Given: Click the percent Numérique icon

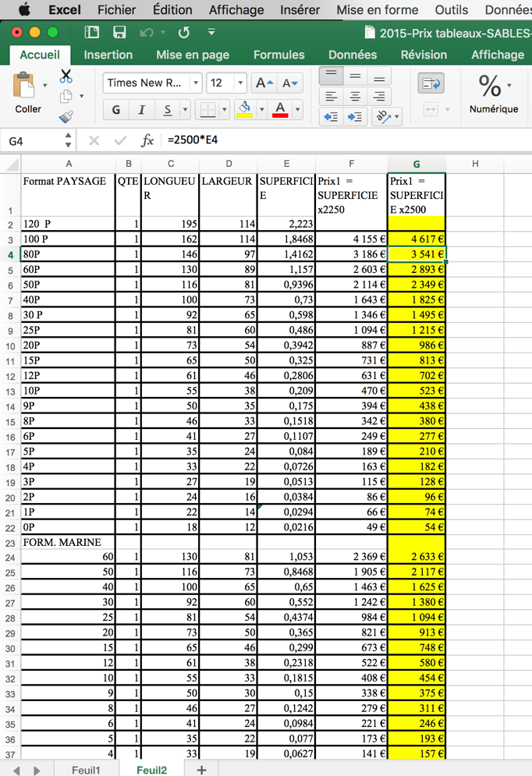Looking at the screenshot, I should click(x=490, y=86).
